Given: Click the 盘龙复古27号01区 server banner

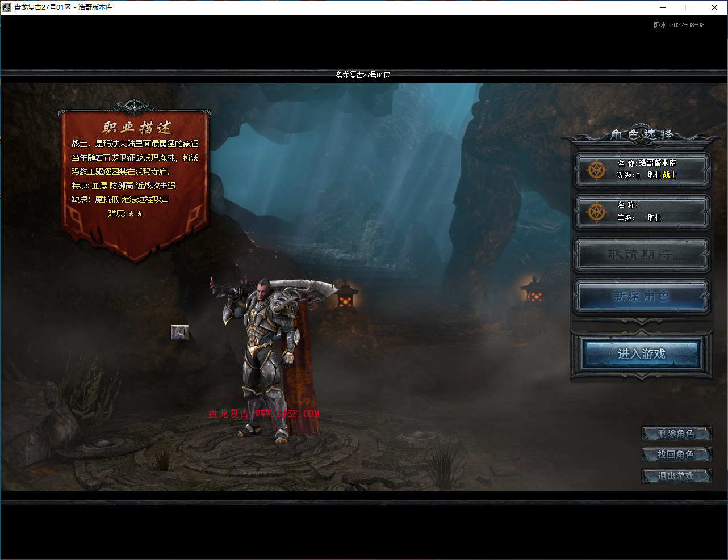Looking at the screenshot, I should pyautogui.click(x=363, y=75).
